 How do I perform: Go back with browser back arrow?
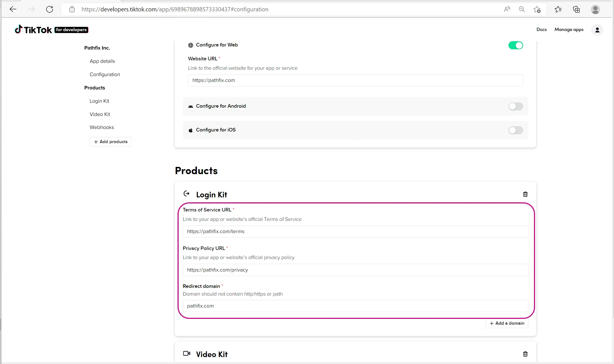click(13, 9)
